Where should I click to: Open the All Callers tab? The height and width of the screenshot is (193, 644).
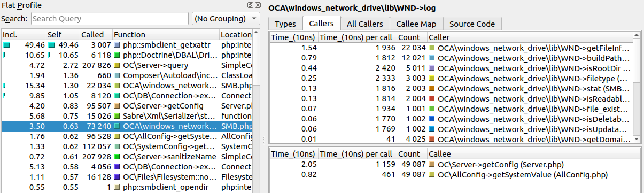[x=365, y=24]
